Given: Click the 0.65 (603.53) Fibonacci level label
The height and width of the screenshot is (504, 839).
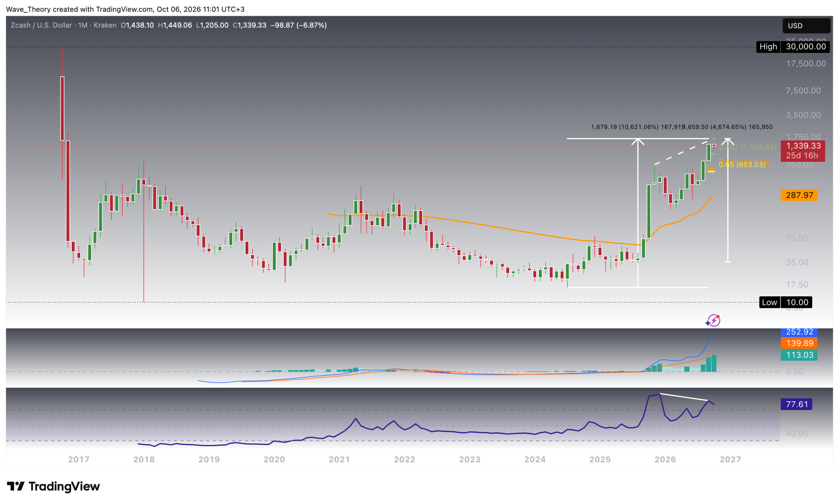Looking at the screenshot, I should (742, 165).
